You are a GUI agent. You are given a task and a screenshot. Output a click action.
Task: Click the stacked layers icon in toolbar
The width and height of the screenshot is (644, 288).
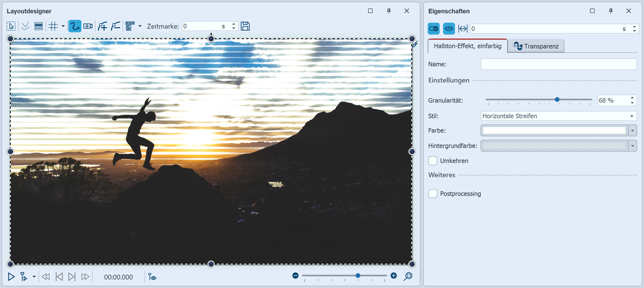(39, 26)
